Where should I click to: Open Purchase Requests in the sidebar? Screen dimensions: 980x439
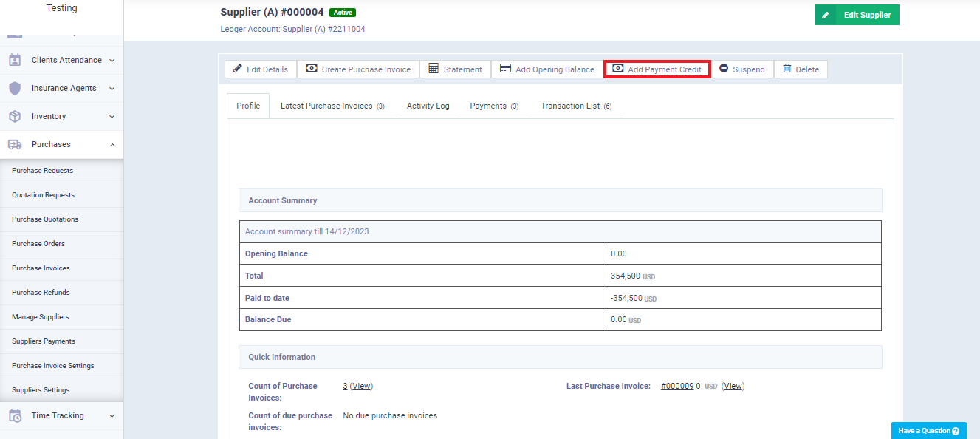pyautogui.click(x=62, y=171)
